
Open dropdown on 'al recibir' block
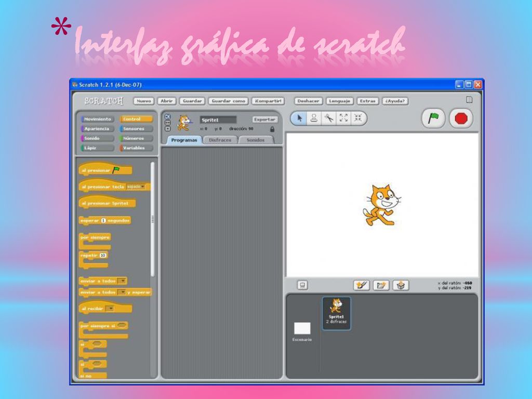[110, 309]
